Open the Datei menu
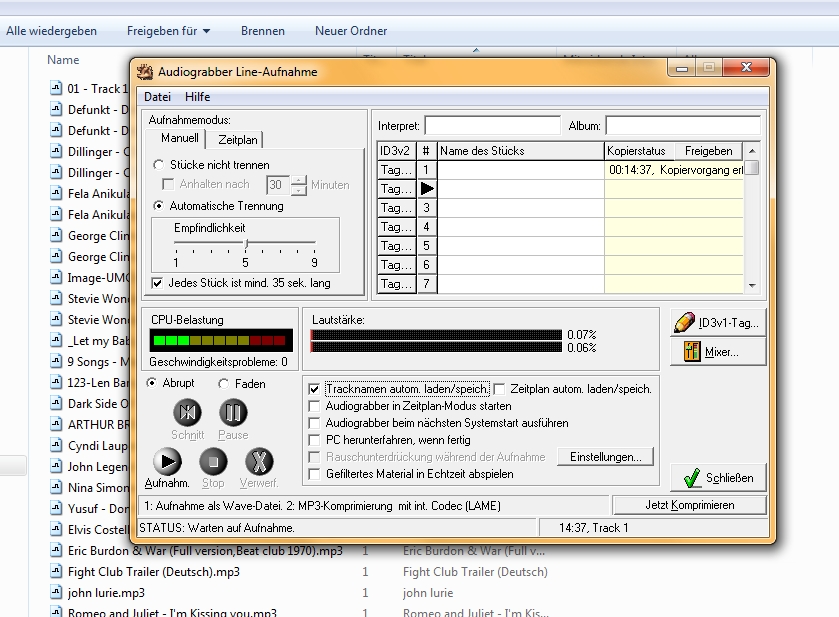839x617 pixels. pyautogui.click(x=157, y=97)
